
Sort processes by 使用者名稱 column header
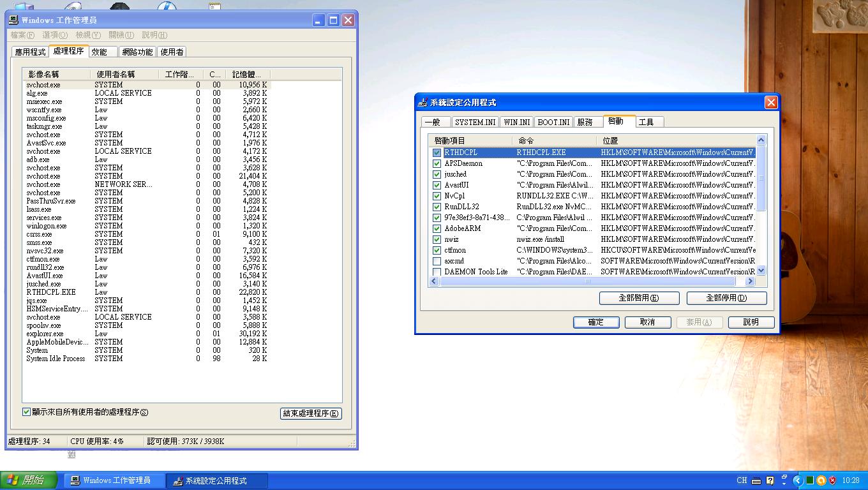(x=124, y=75)
